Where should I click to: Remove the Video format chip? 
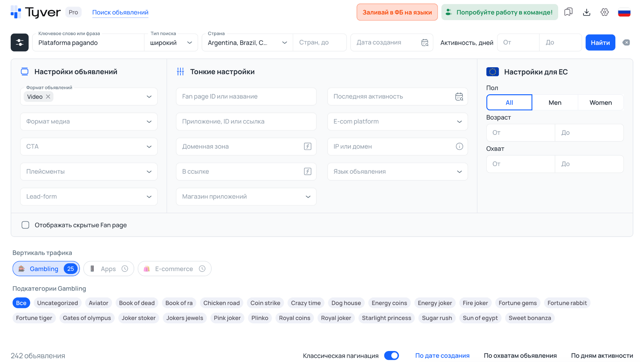[x=48, y=96]
